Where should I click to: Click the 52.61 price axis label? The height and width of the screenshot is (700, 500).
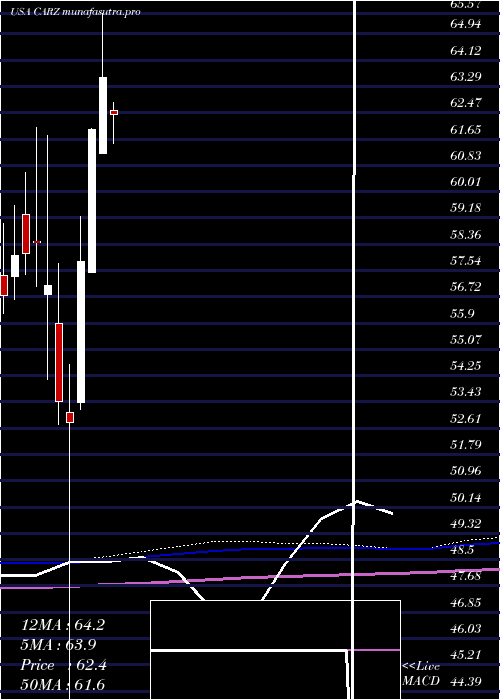[x=466, y=419]
